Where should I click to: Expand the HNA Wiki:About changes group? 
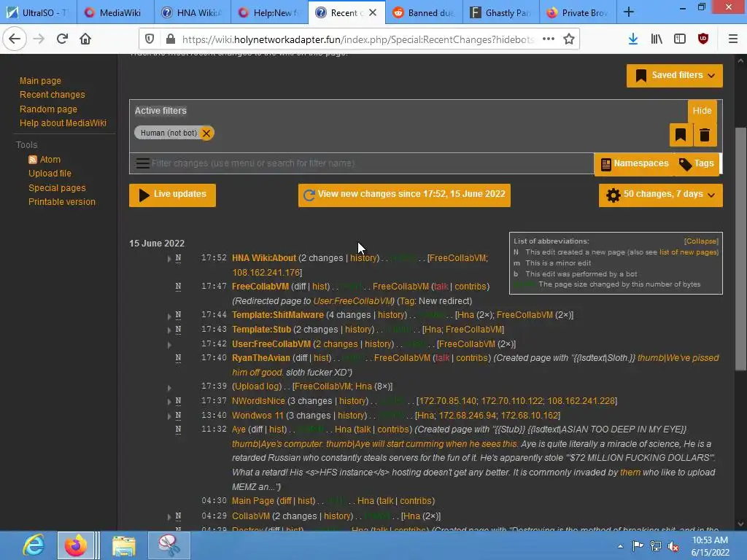pos(169,259)
